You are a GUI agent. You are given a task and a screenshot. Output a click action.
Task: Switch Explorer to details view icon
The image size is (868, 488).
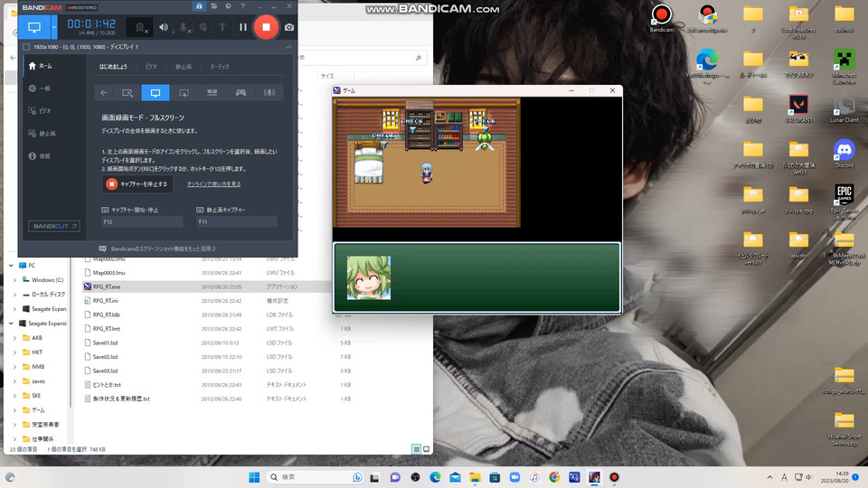(416, 449)
